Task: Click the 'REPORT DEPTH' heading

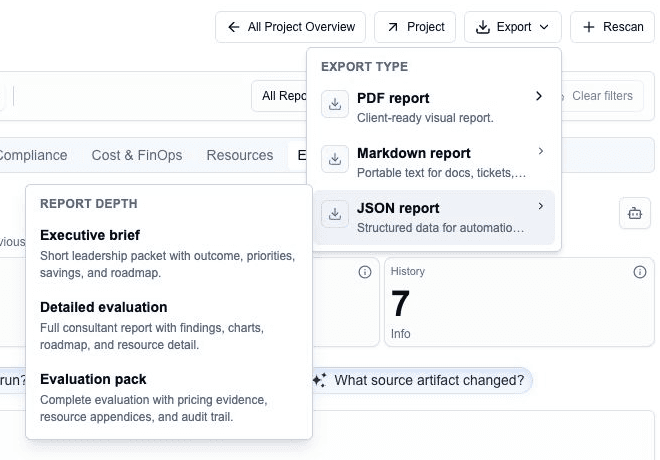Action: click(89, 204)
